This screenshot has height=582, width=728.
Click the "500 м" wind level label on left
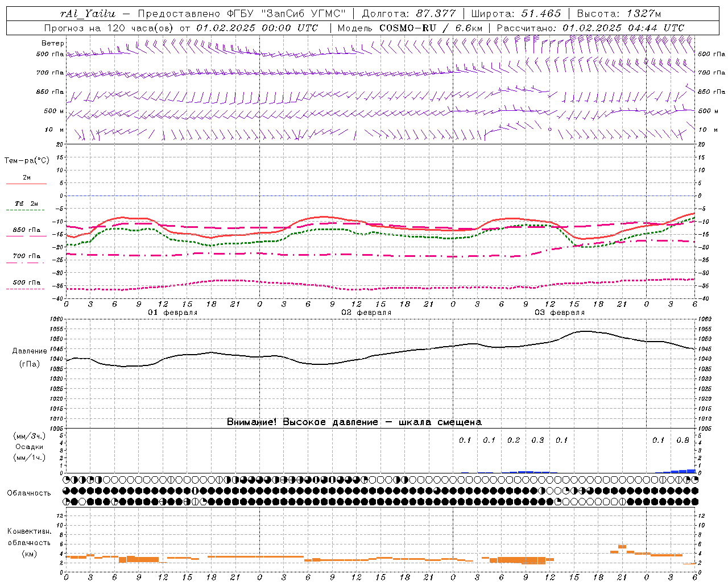(54, 111)
